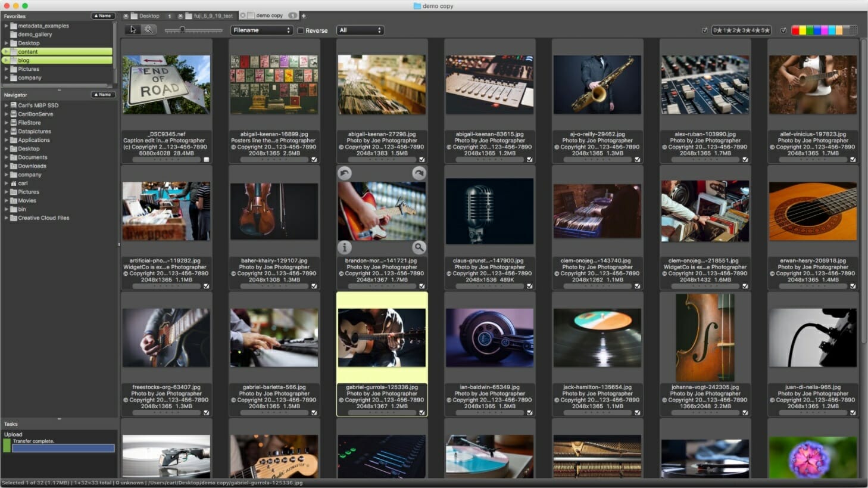This screenshot has height=488, width=868.
Task: Close the fuji_5_9_19_test tab
Action: pyautogui.click(x=180, y=16)
